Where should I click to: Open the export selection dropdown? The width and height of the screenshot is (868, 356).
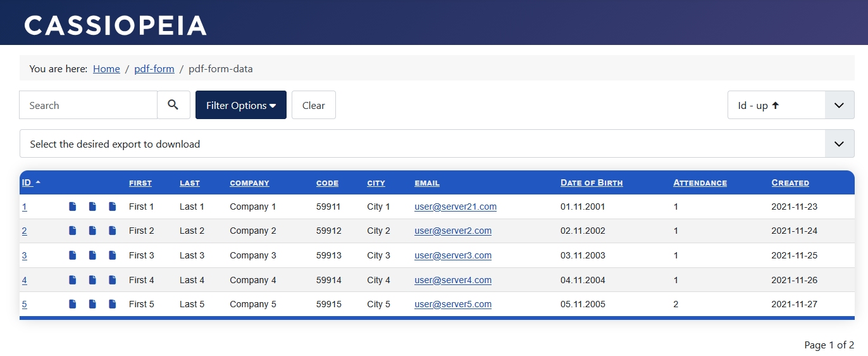pyautogui.click(x=437, y=144)
